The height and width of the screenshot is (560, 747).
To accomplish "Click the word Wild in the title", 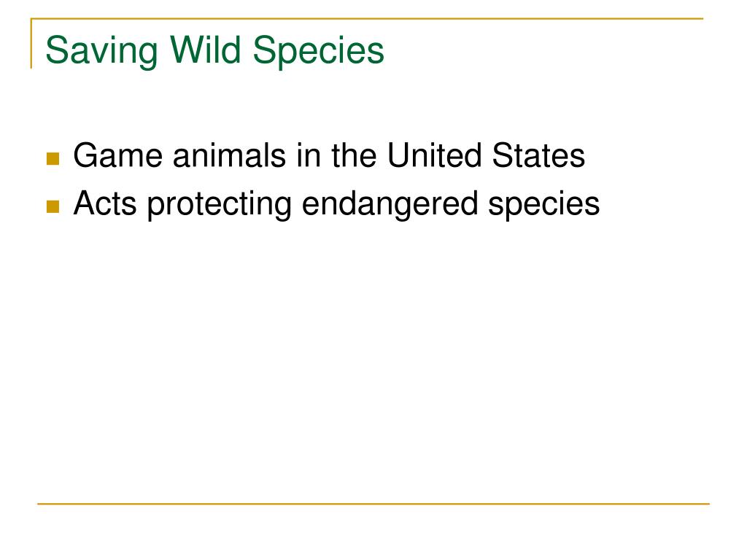I will coord(205,49).
